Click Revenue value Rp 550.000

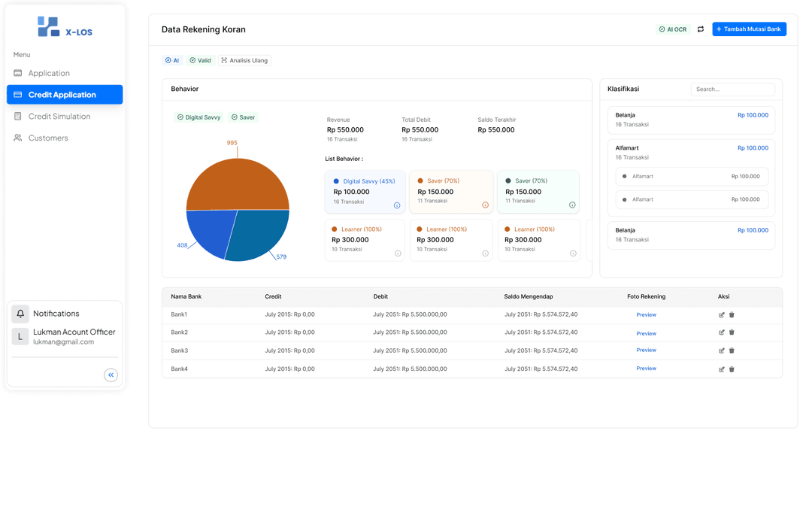point(345,130)
